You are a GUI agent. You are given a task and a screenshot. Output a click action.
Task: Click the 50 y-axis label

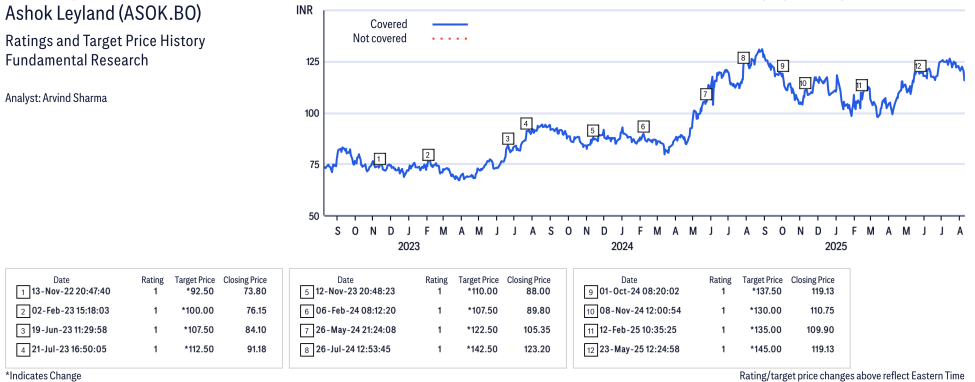pyautogui.click(x=313, y=216)
